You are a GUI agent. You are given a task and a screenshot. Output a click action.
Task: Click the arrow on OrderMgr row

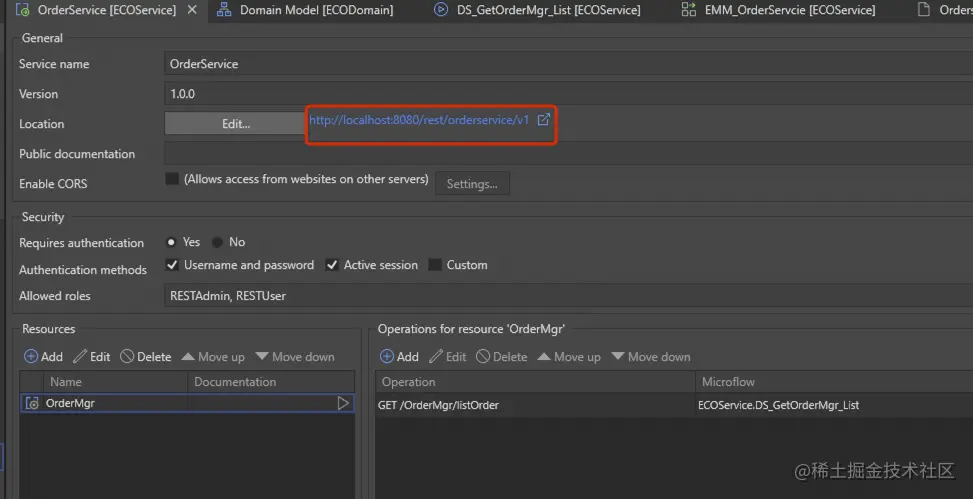tap(343, 403)
